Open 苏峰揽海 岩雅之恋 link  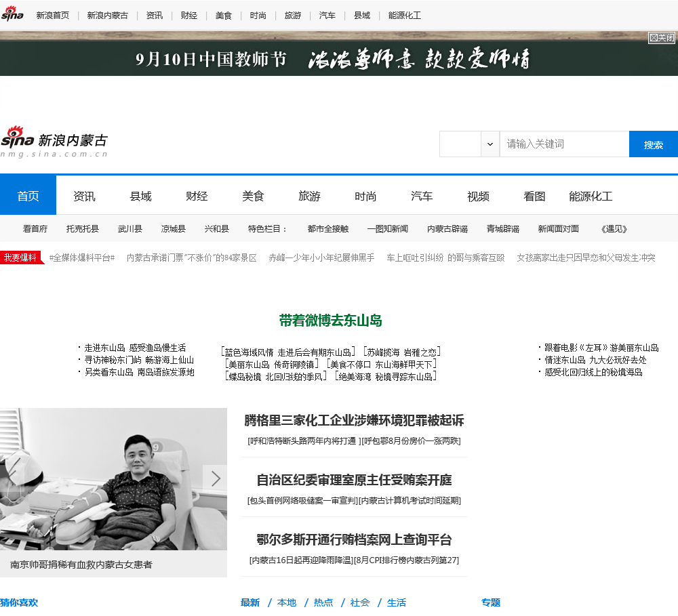(401, 352)
